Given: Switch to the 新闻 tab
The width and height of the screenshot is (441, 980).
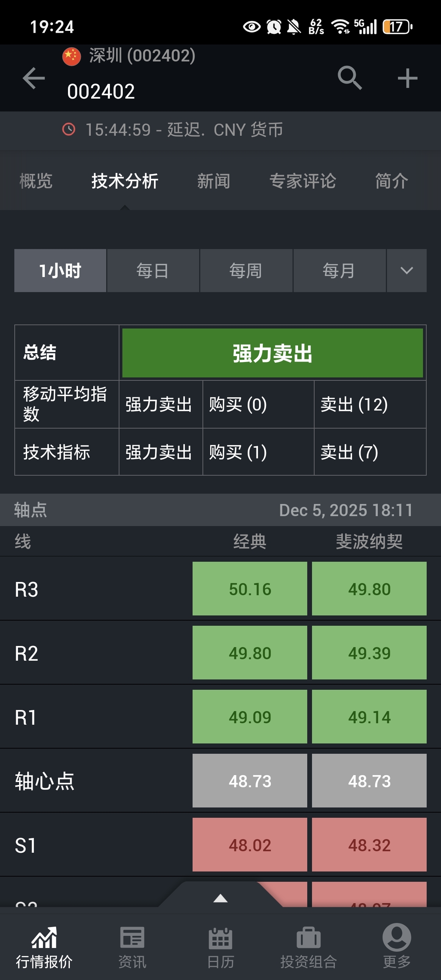Looking at the screenshot, I should tap(214, 181).
